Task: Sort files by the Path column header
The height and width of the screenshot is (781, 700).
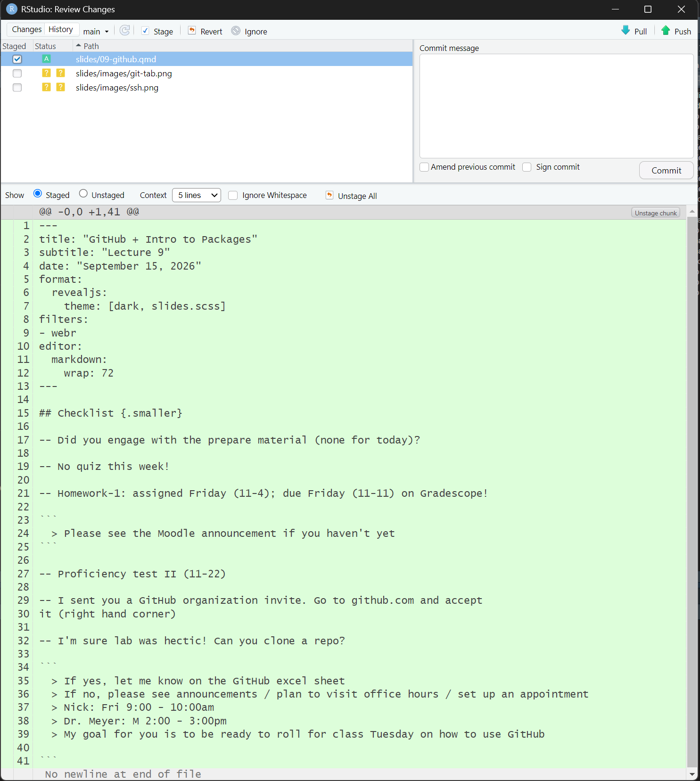Action: pos(243,46)
